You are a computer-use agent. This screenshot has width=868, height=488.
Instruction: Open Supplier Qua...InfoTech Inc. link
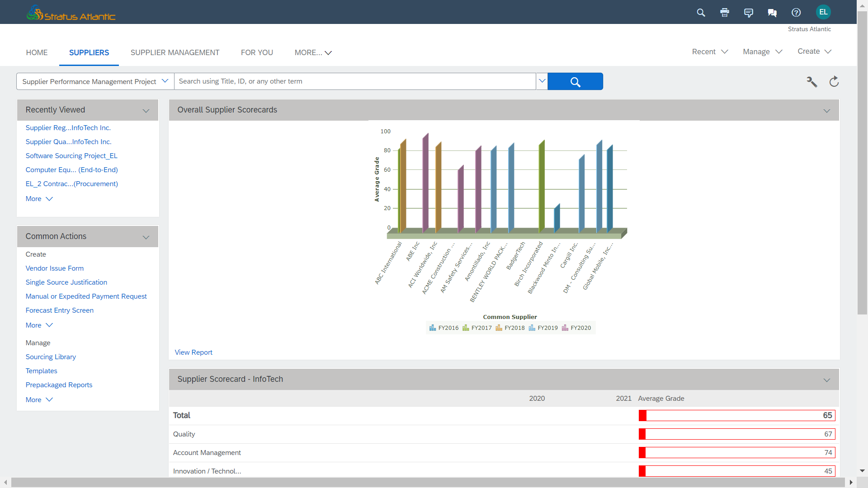click(68, 142)
